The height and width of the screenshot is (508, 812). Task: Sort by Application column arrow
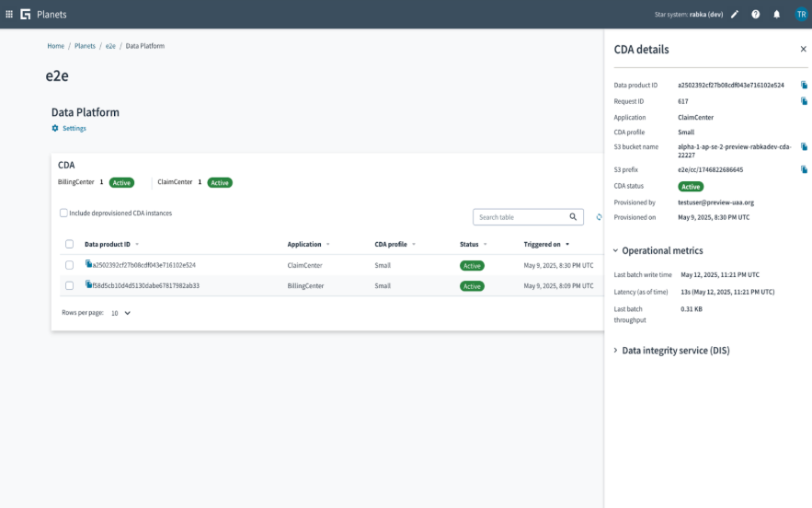pos(327,244)
